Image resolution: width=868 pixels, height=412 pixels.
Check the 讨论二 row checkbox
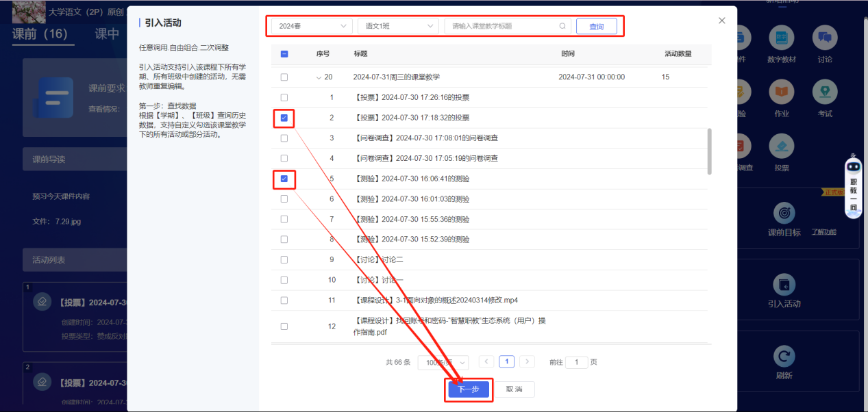click(284, 259)
